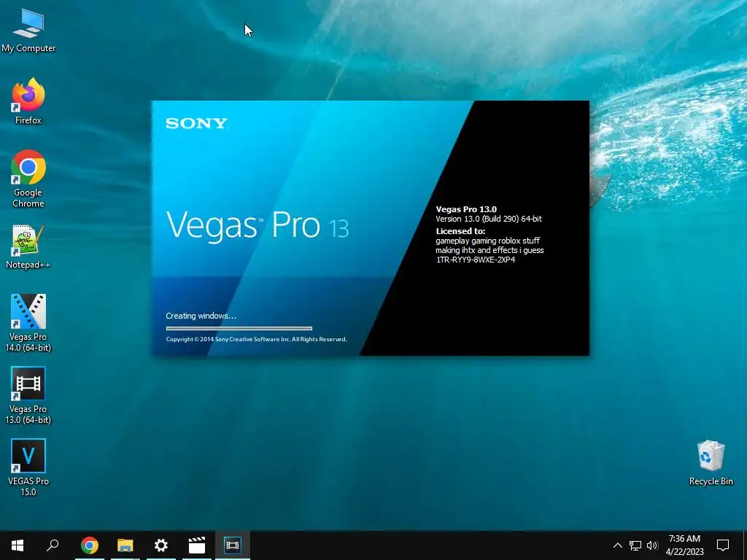This screenshot has height=560, width=747.
Task: Click the 'Creating windows...' status text
Action: coord(201,316)
